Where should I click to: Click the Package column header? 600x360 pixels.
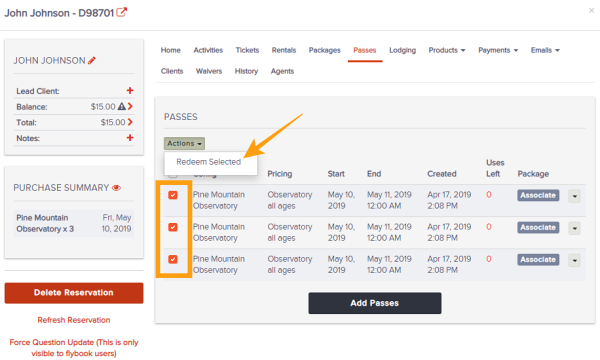coord(533,174)
